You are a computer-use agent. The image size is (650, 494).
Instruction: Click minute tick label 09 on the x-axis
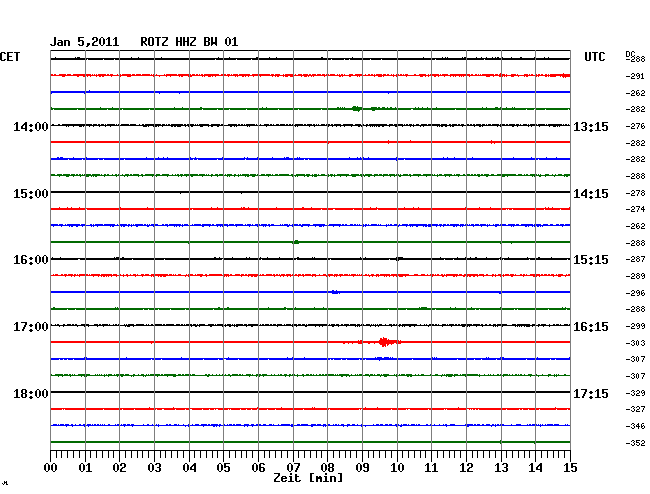362,468
